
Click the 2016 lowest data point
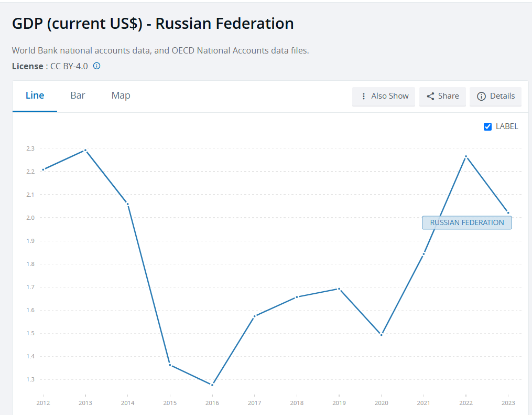(x=212, y=385)
